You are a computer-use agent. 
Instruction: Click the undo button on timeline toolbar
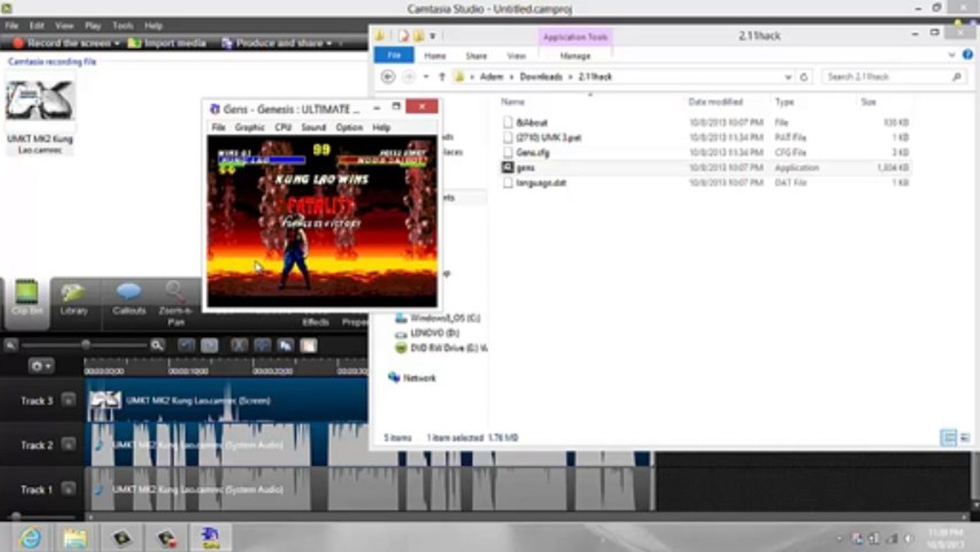pos(185,346)
